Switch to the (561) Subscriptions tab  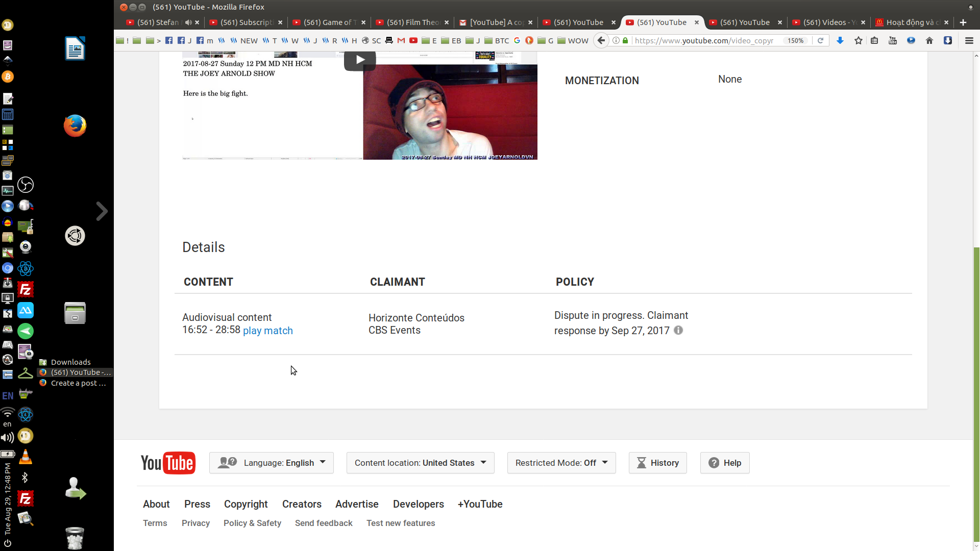tap(247, 22)
